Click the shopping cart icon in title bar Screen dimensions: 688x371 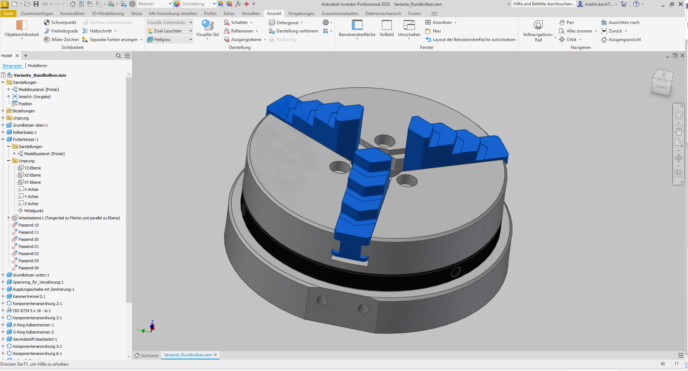pyautogui.click(x=624, y=4)
